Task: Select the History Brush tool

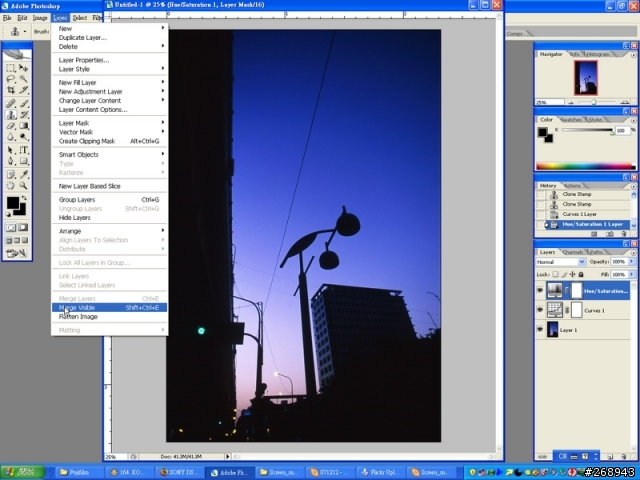Action: tap(24, 115)
